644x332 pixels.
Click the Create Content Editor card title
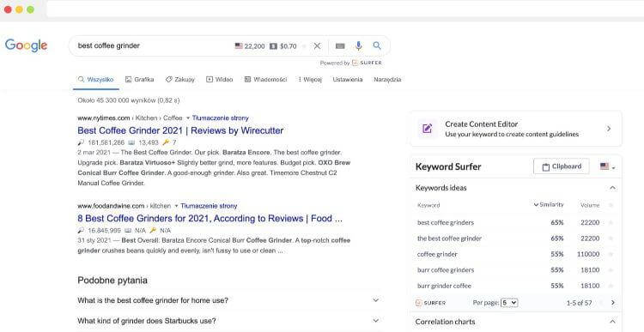pos(482,124)
